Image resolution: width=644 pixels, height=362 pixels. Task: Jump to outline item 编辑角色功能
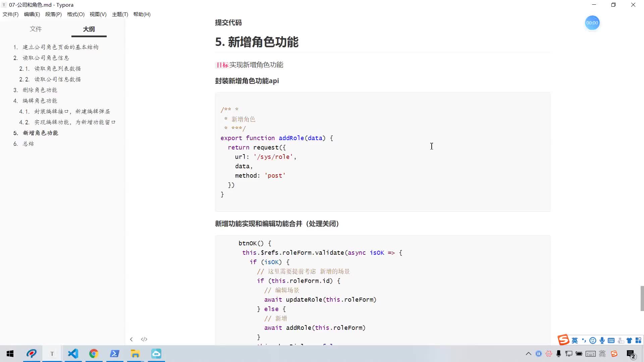(x=40, y=101)
